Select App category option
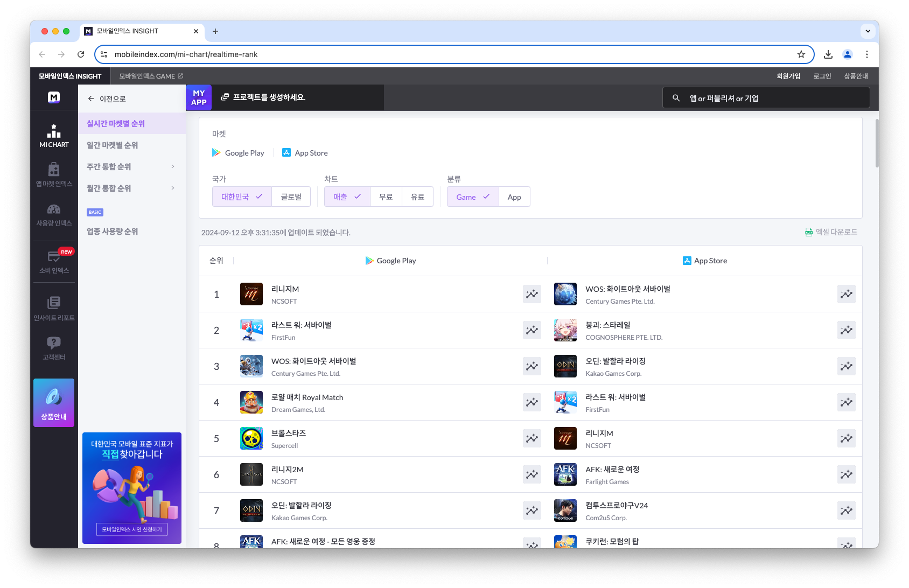 [514, 197]
